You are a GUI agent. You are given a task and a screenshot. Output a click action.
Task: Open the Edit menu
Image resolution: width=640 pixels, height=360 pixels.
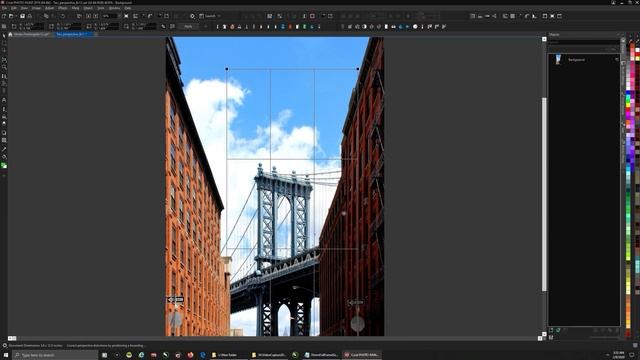pos(14,8)
